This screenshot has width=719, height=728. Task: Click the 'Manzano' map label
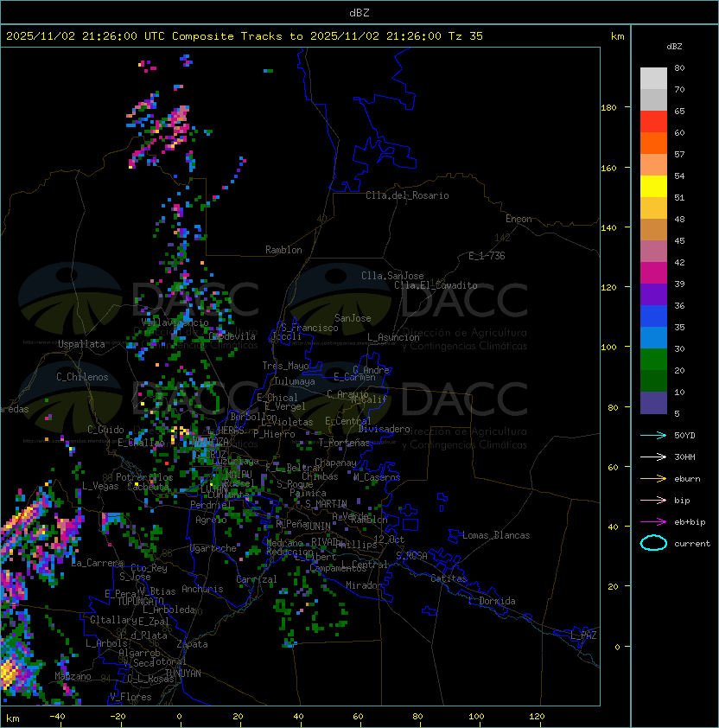73,676
